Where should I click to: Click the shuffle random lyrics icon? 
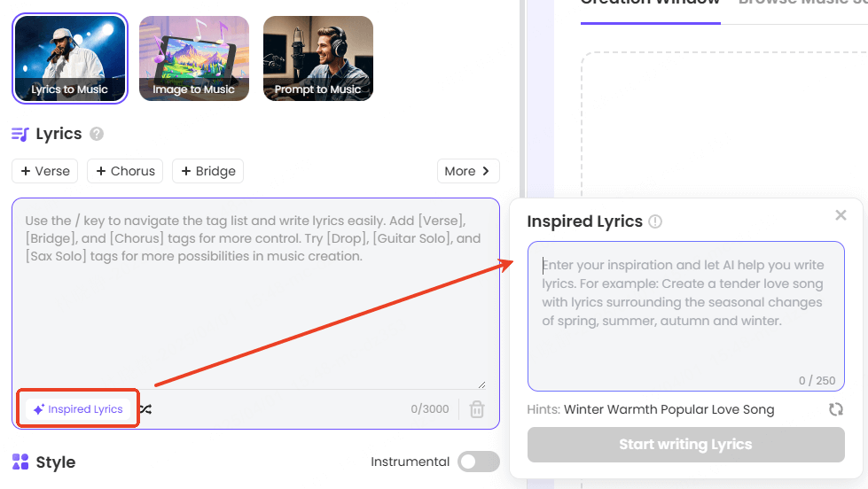coord(145,409)
